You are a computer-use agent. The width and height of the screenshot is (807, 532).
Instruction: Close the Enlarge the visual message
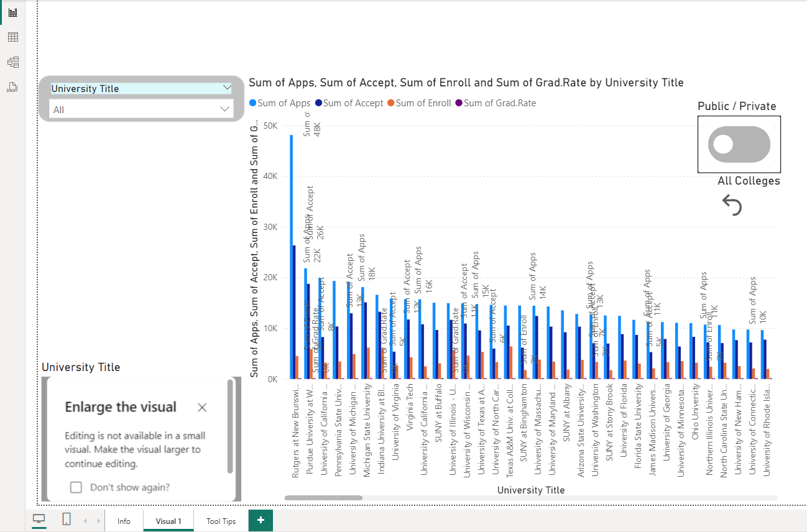(202, 408)
